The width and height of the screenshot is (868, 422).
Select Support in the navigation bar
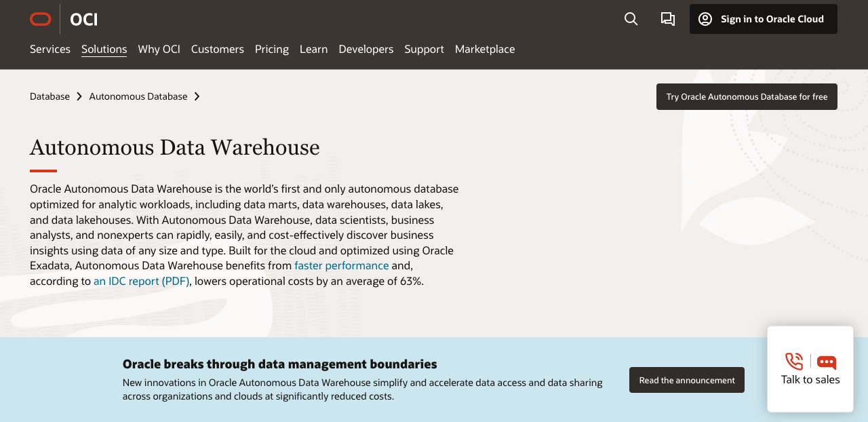pyautogui.click(x=425, y=49)
